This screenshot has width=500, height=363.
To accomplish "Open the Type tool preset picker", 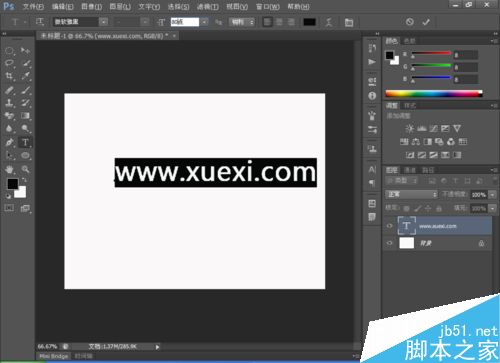I will tap(17, 22).
